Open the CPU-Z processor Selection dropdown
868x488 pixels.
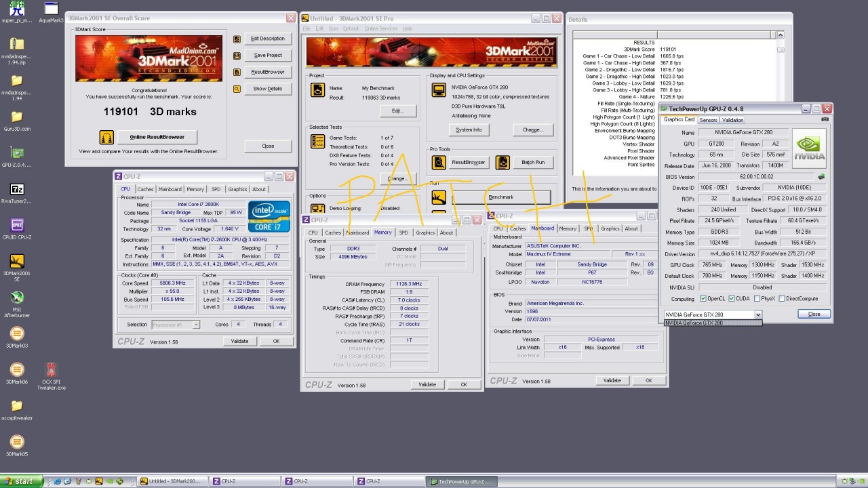point(195,325)
